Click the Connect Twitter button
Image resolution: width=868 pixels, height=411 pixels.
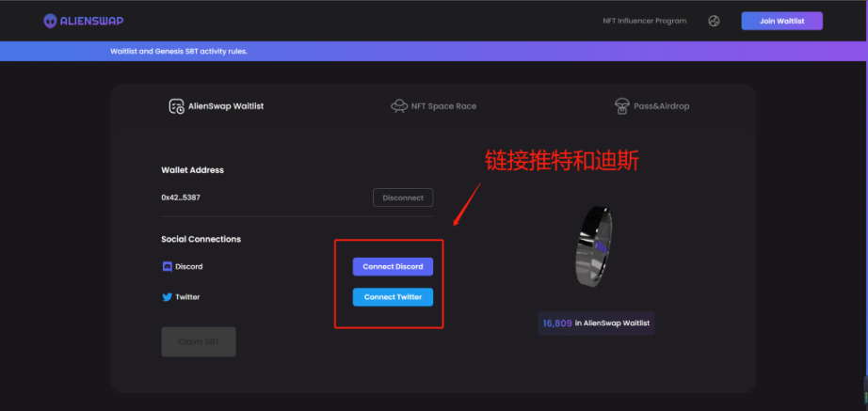pyautogui.click(x=393, y=297)
